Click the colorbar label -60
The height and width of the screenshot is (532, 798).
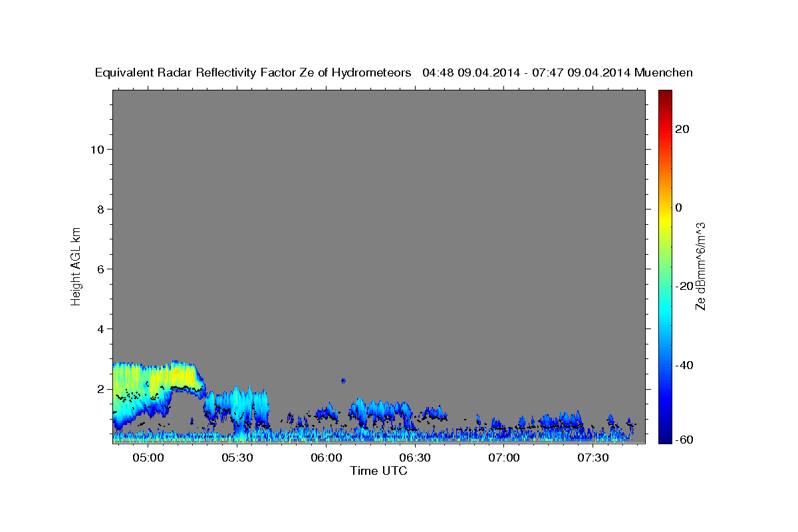(684, 440)
